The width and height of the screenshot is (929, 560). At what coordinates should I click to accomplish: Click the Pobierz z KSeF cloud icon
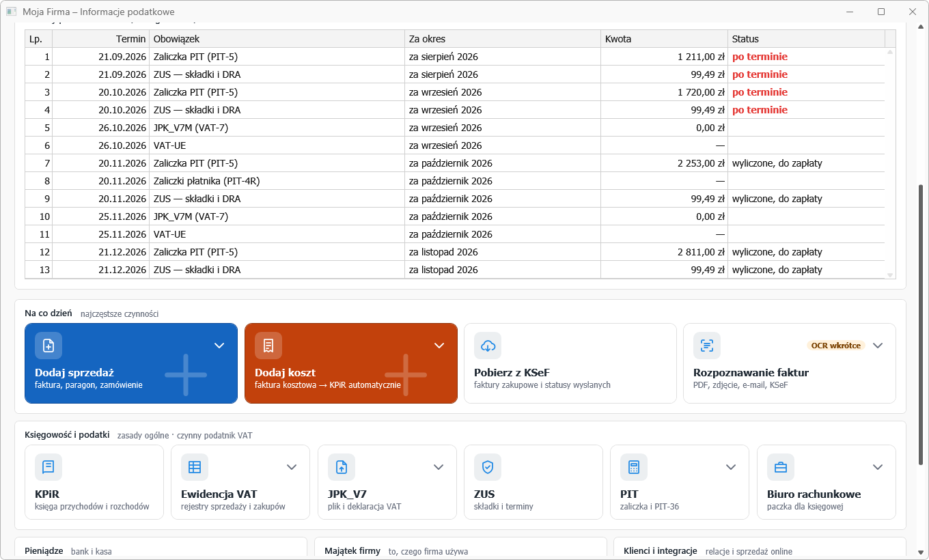pyautogui.click(x=488, y=346)
